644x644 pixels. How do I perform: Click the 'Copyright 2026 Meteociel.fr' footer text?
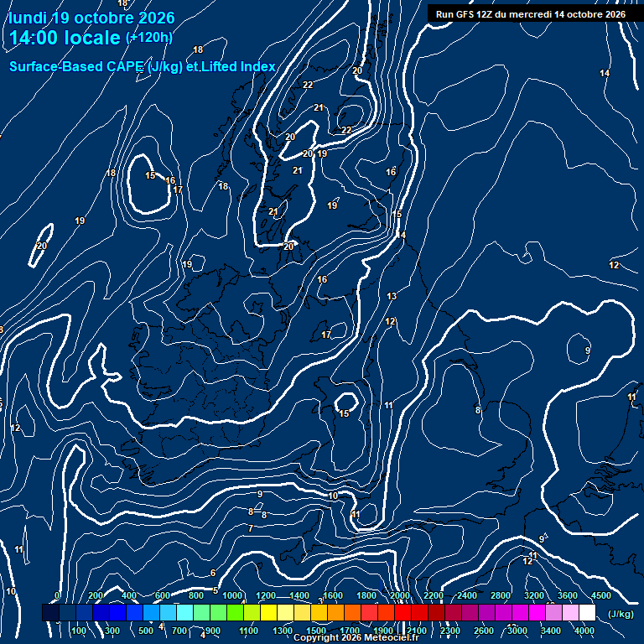[x=356, y=637]
